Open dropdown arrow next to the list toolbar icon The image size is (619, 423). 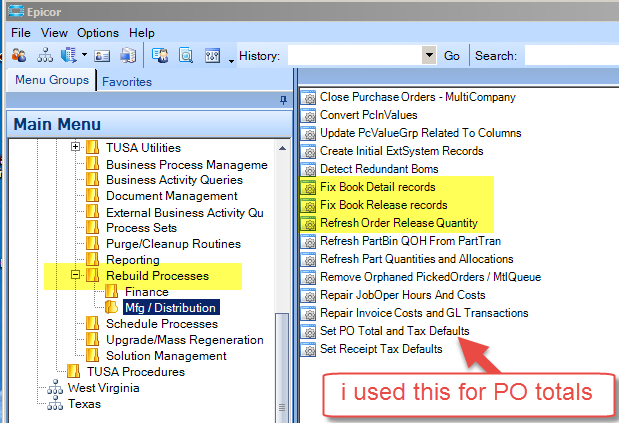coord(84,54)
